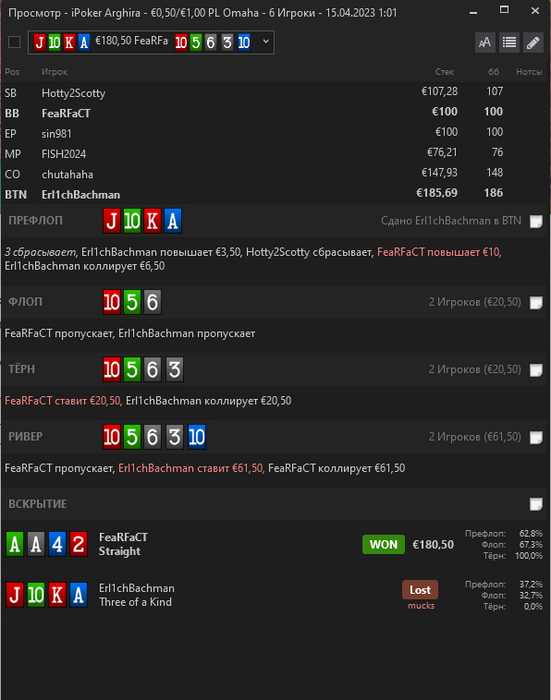Click '2 Игроков (€61,50)' river pot text
Screen dimensions: 551x700
point(475,437)
